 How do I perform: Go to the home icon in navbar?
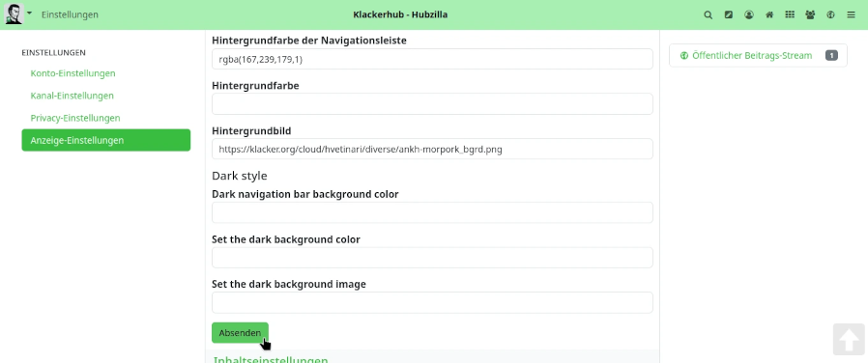769,14
